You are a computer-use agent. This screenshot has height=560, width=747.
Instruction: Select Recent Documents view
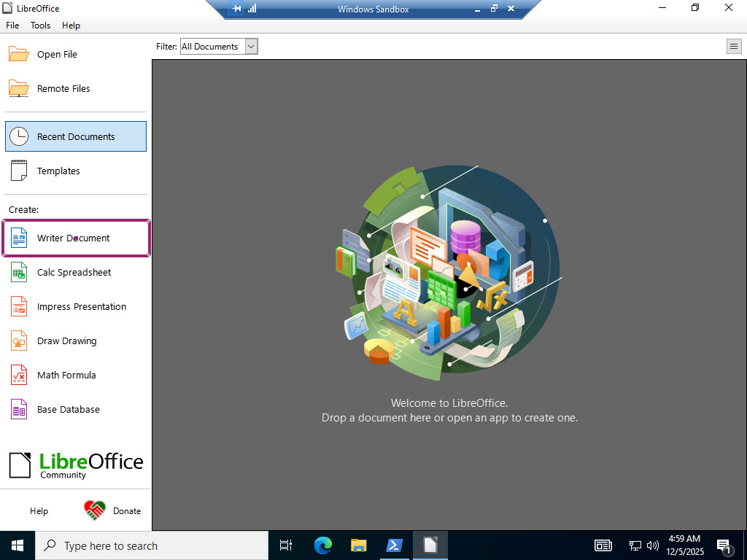point(76,136)
